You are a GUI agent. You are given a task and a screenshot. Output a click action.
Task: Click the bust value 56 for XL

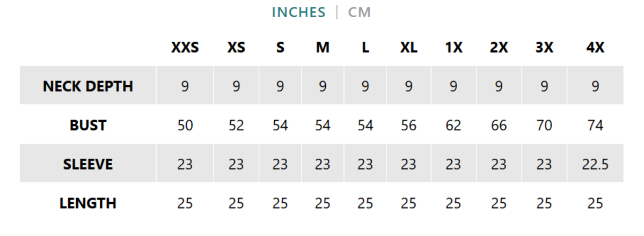(408, 126)
